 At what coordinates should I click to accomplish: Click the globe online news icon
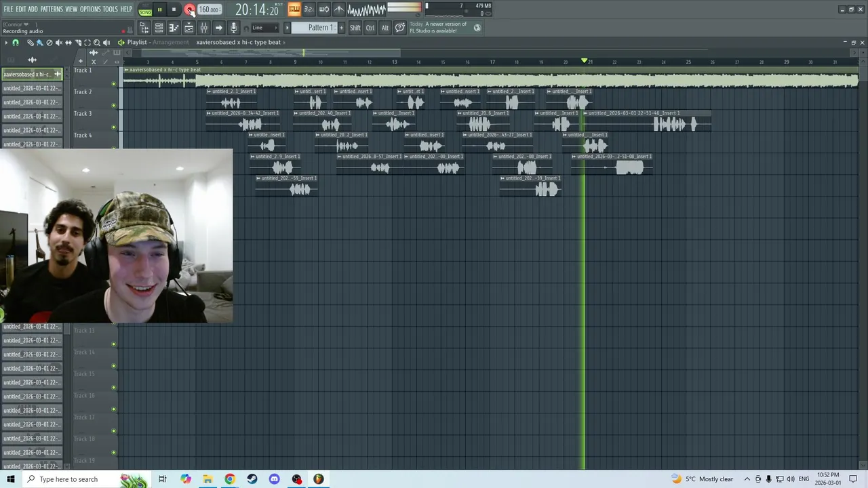[x=477, y=28]
